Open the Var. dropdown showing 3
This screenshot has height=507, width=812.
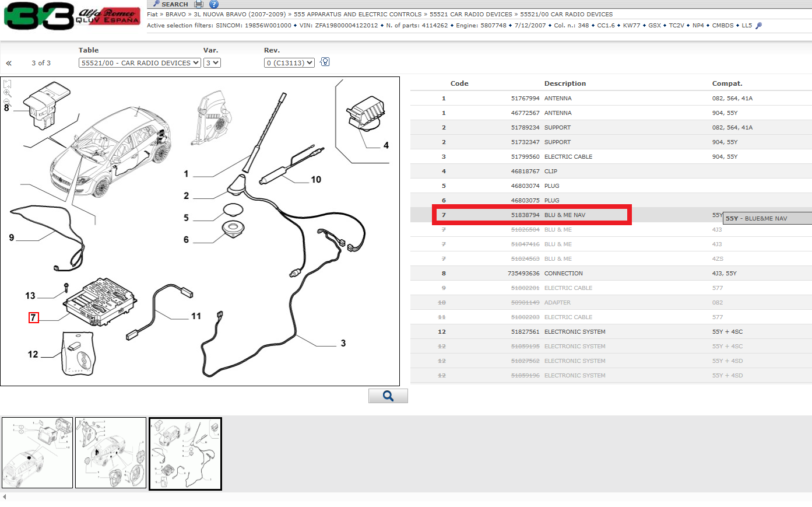[x=212, y=63]
